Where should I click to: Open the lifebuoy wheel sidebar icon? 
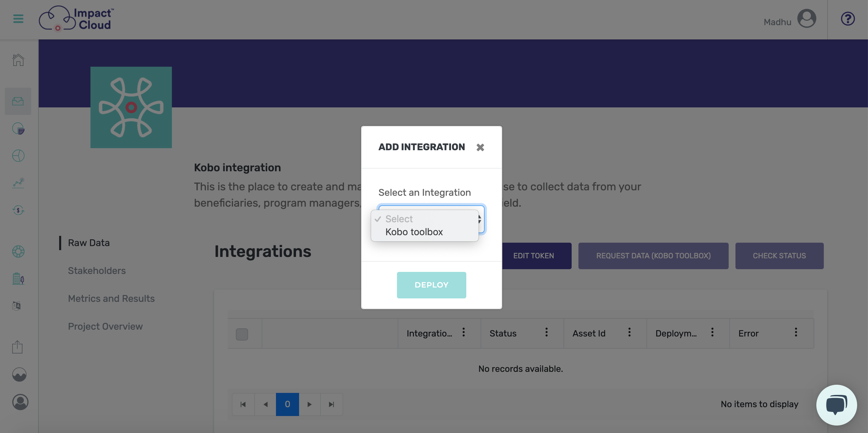(18, 252)
